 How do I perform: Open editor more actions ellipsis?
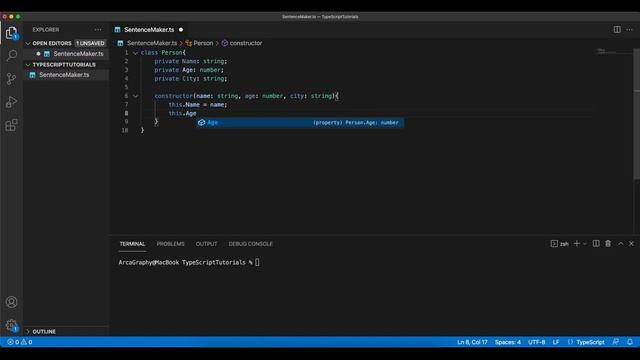[629, 29]
